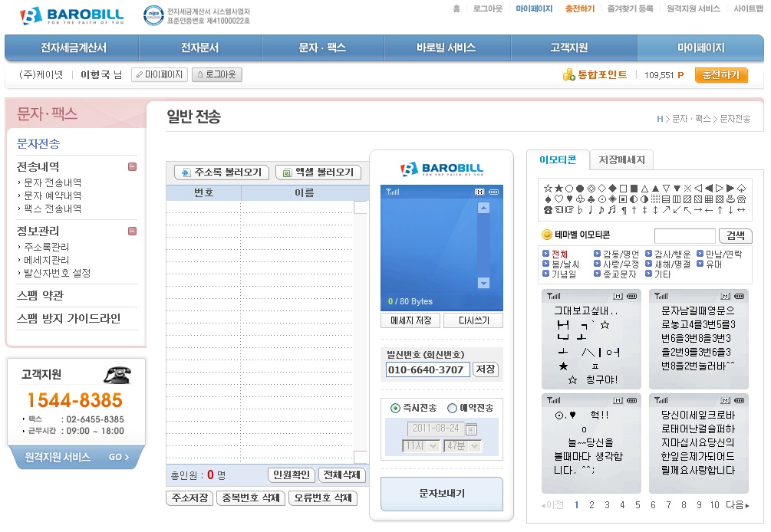Collapse the 정보관리 section minus icon

(133, 231)
